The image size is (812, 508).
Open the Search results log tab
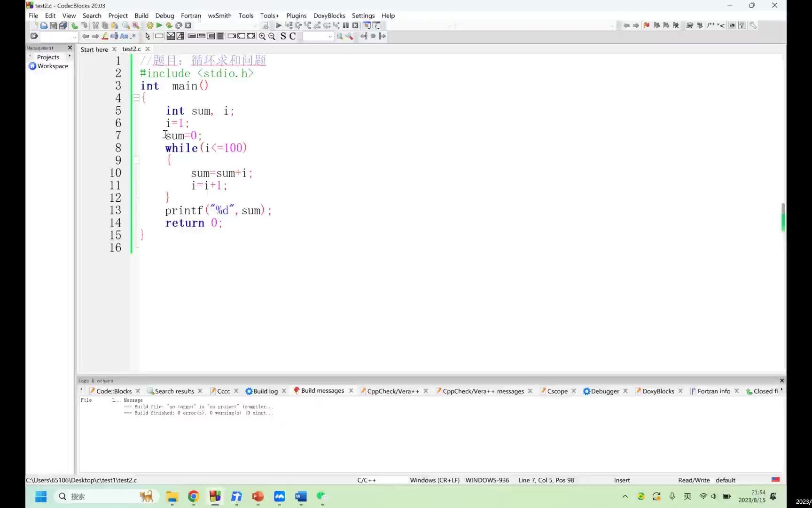tap(174, 391)
